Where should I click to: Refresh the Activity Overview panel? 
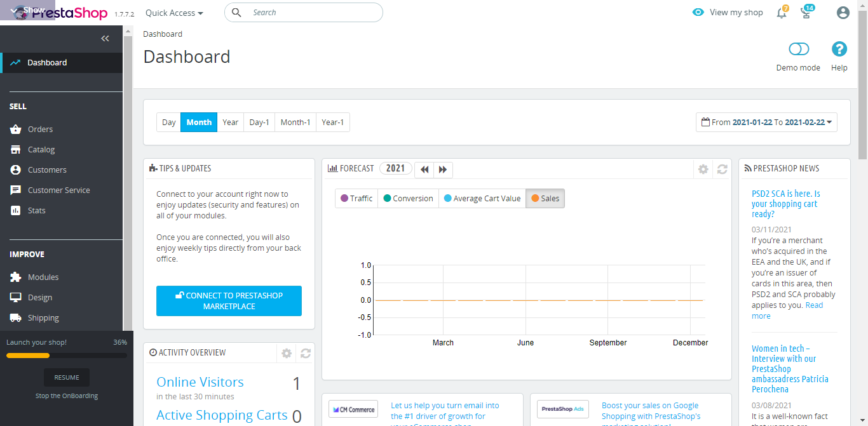[x=306, y=353]
